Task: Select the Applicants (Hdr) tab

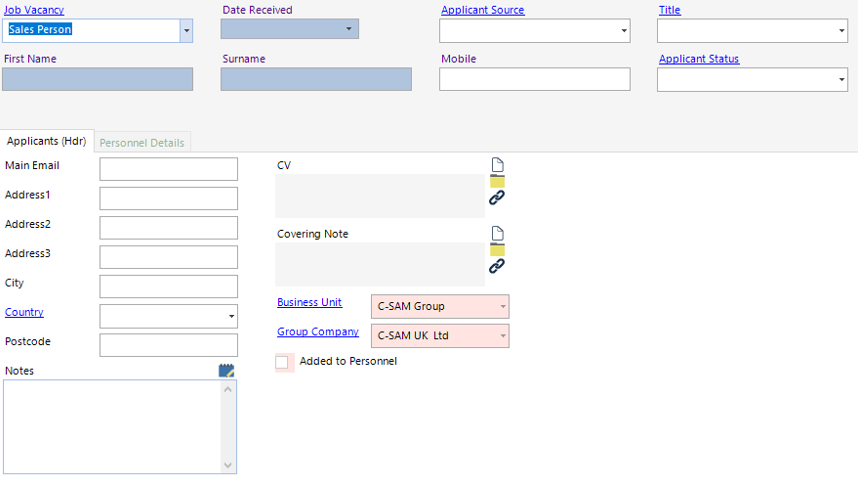Action: pos(47,142)
